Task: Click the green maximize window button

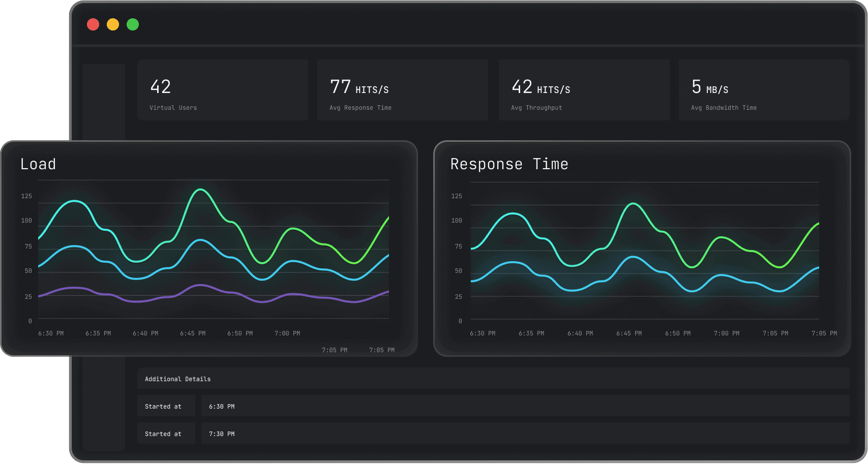Action: coord(133,24)
